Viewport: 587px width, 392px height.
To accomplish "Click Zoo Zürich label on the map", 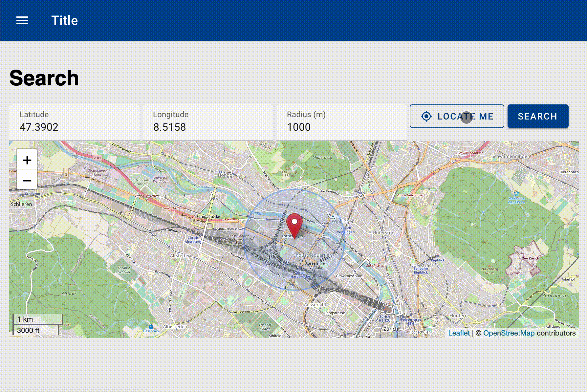I will [x=530, y=258].
